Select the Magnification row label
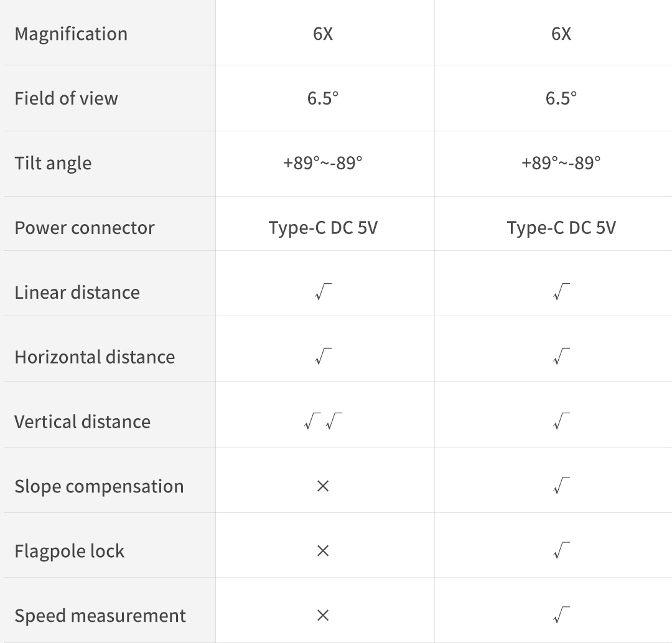Screen dimensions: 672x643 tap(71, 34)
